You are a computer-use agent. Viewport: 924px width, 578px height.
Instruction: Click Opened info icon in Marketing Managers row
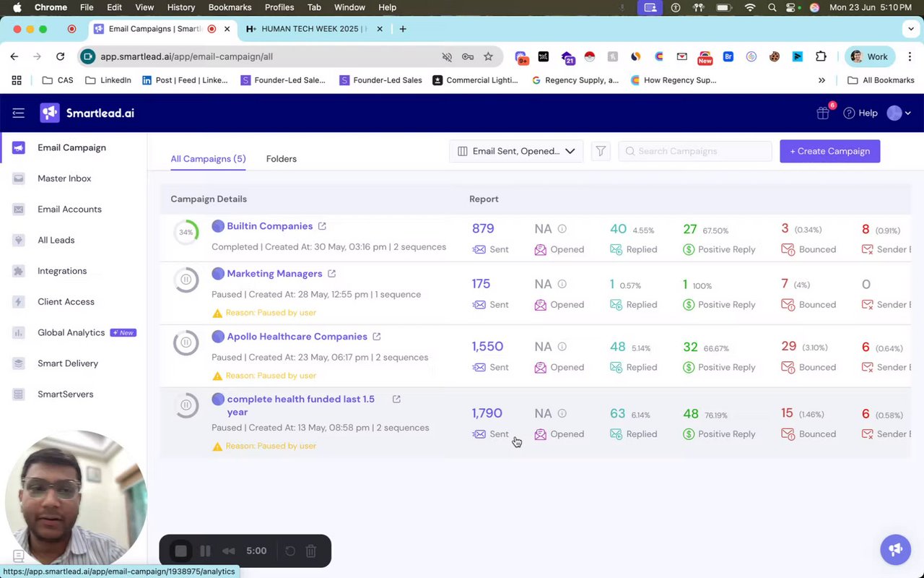[x=562, y=284]
